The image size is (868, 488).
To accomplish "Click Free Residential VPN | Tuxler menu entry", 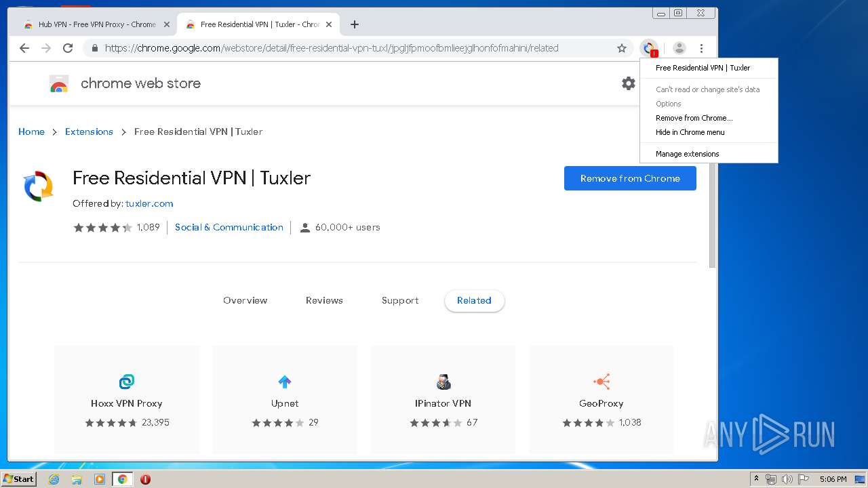I will (709, 68).
